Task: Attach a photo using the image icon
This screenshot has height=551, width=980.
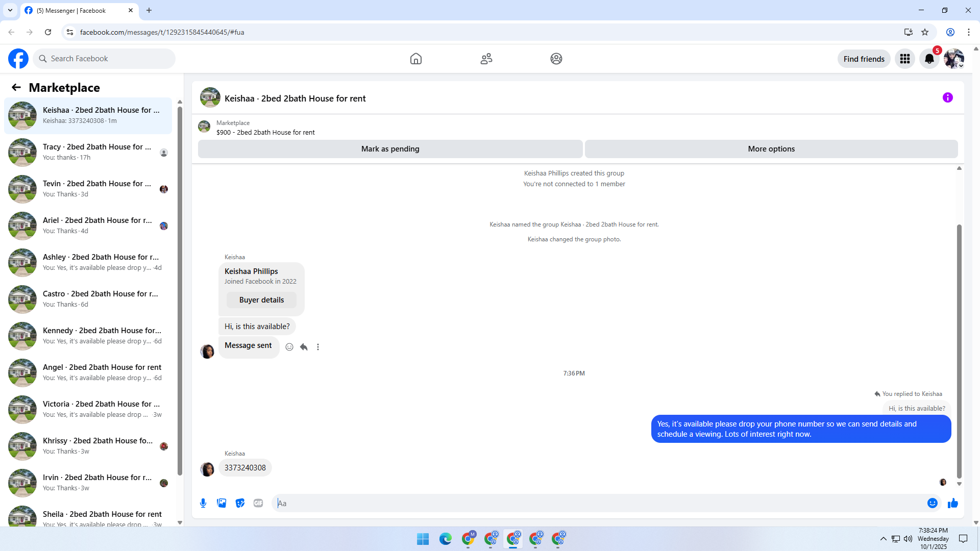Action: [x=222, y=503]
